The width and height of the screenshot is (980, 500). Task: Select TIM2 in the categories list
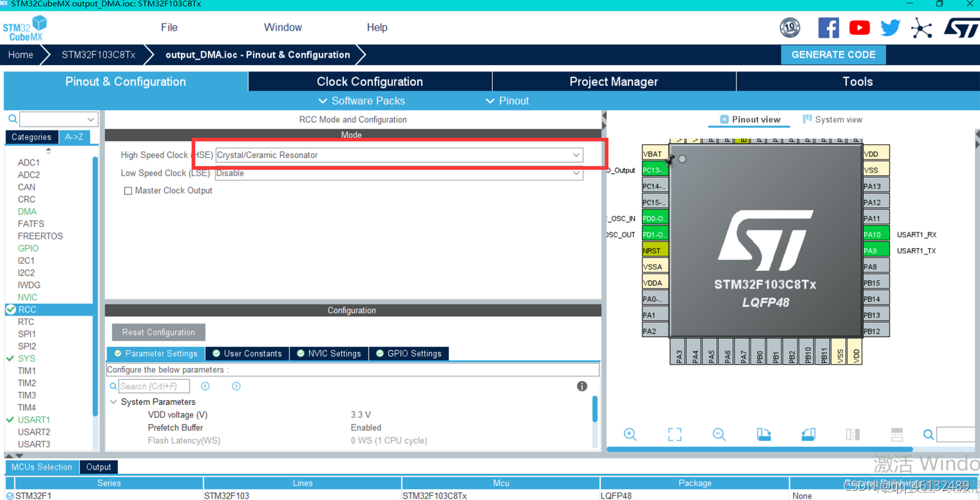tap(27, 383)
